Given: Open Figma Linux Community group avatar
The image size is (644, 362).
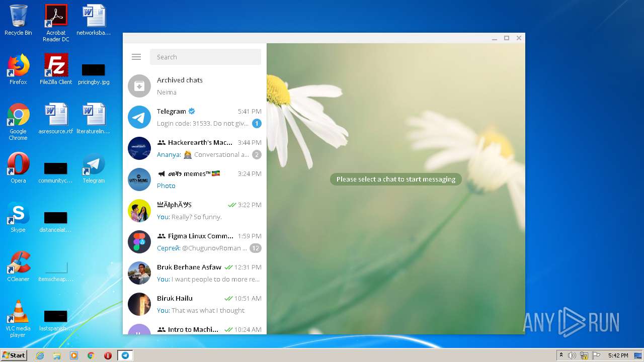Looking at the screenshot, I should coord(139,242).
